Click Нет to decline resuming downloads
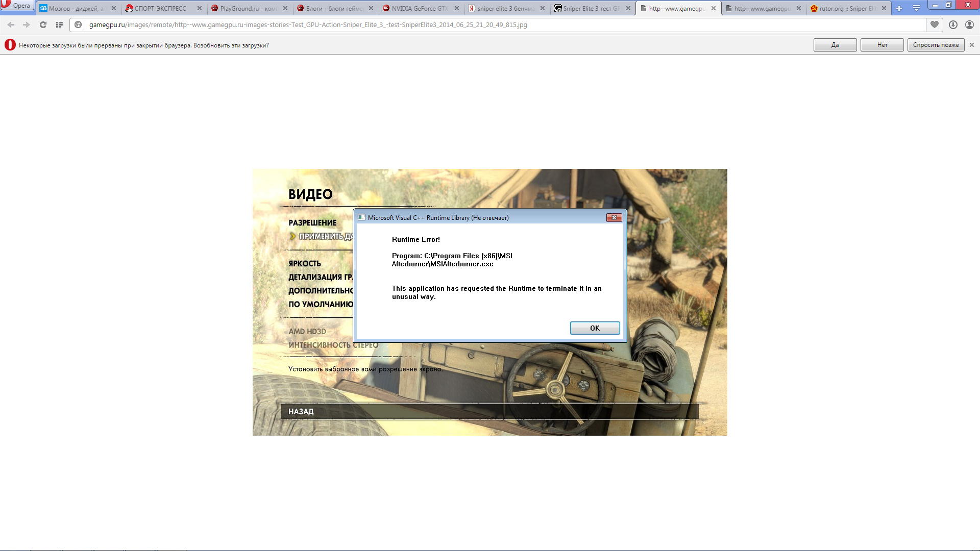 (x=882, y=45)
